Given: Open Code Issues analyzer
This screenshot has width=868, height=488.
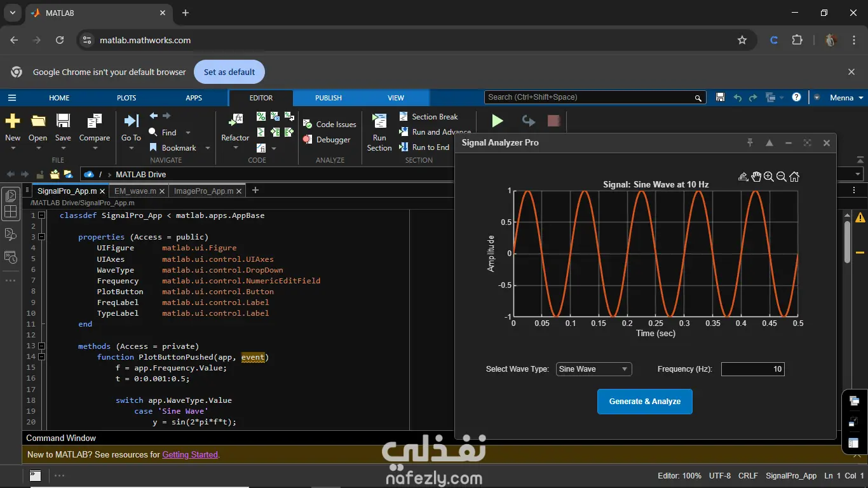Looking at the screenshot, I should tap(329, 125).
